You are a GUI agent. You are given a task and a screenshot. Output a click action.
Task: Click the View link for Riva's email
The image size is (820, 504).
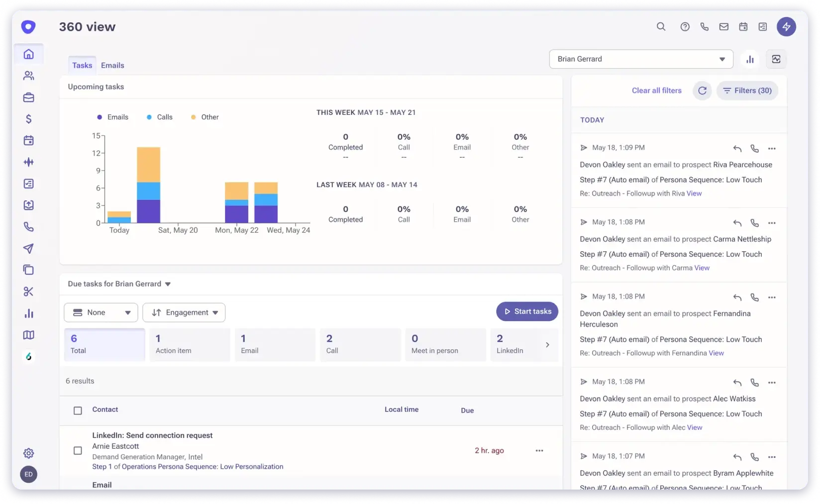694,193
